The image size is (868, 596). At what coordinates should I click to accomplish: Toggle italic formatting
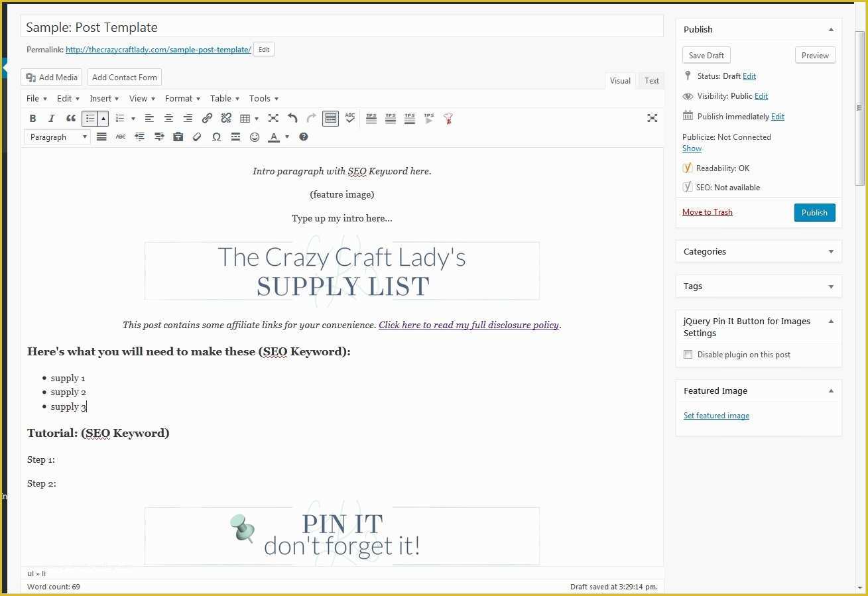tap(52, 118)
